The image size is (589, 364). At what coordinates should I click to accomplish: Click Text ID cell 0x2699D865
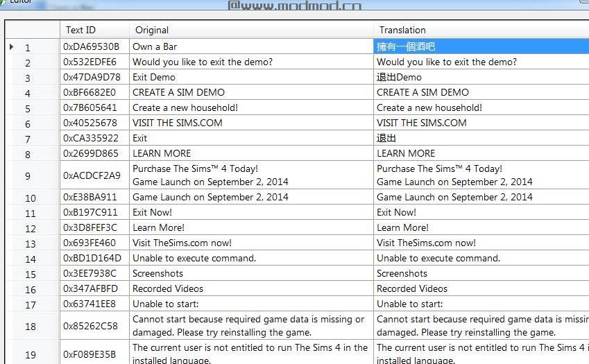coord(94,153)
